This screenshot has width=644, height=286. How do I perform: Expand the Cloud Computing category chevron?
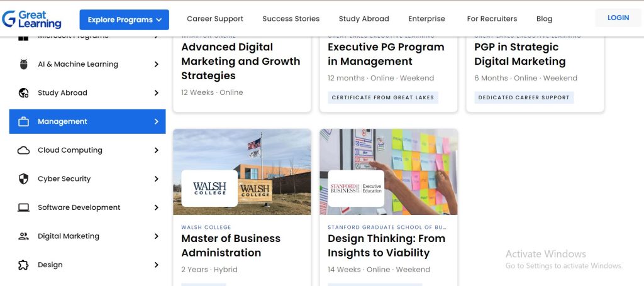point(157,150)
